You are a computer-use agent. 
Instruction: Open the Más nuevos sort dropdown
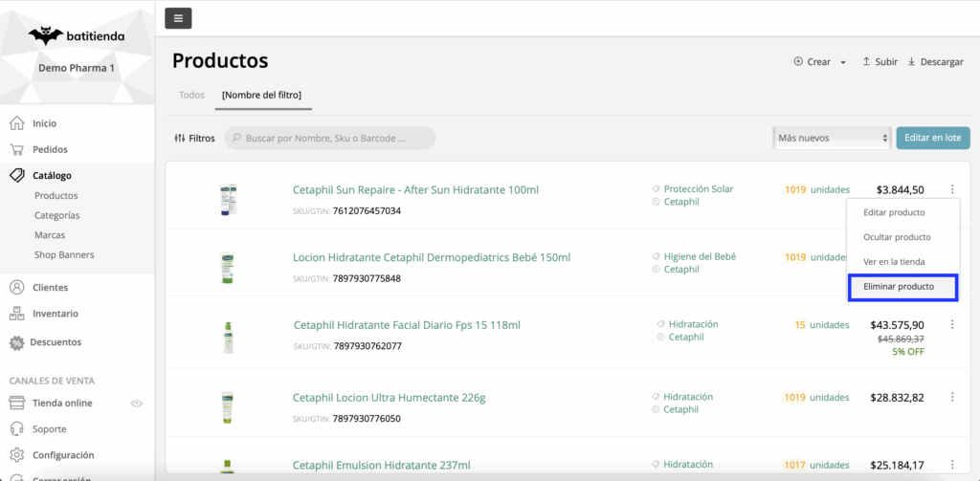[832, 138]
